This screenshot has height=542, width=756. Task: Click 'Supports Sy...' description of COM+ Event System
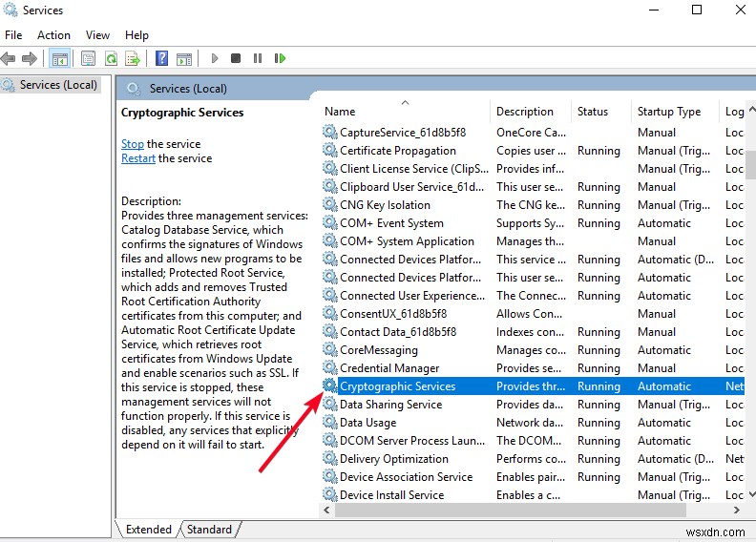tap(530, 223)
